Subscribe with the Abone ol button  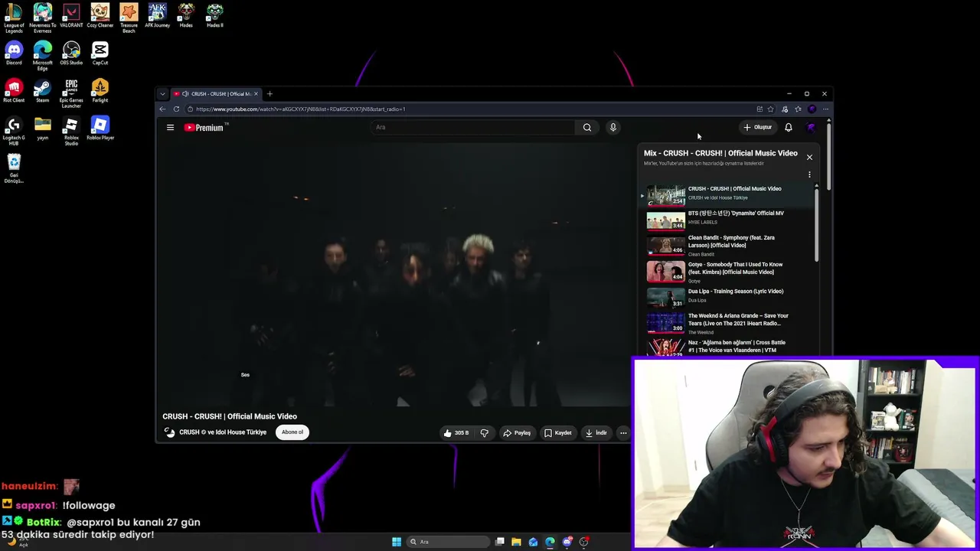292,432
